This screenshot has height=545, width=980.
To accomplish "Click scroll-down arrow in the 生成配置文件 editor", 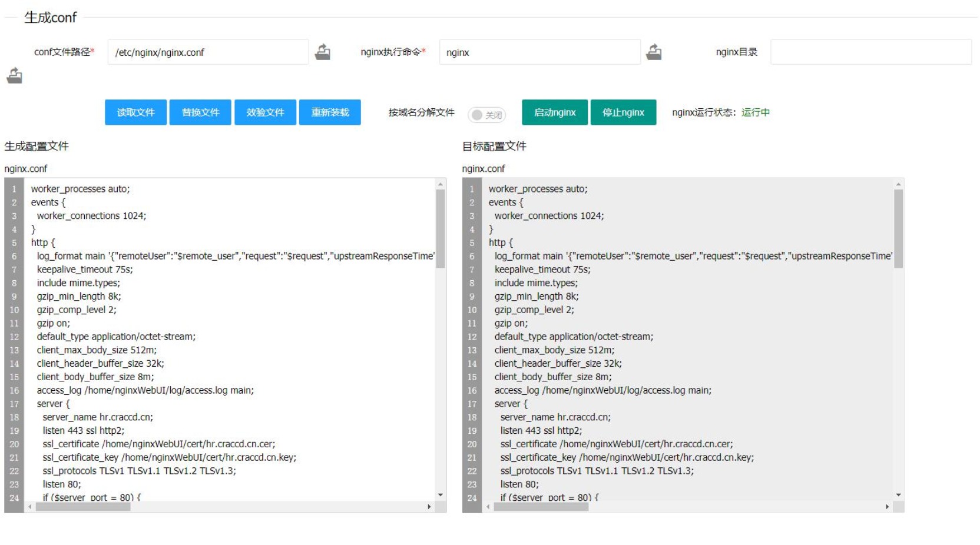I will point(441,495).
